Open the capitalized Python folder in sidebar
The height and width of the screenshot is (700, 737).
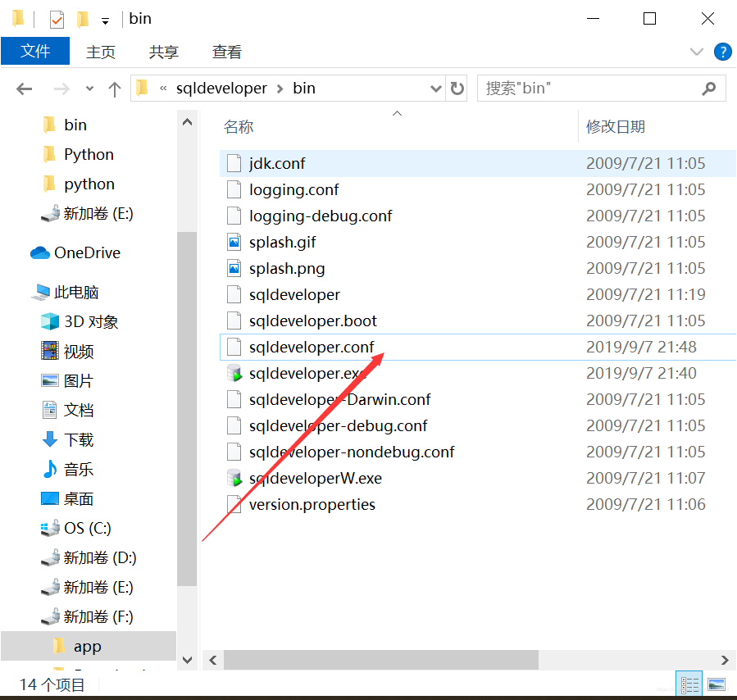(x=89, y=155)
